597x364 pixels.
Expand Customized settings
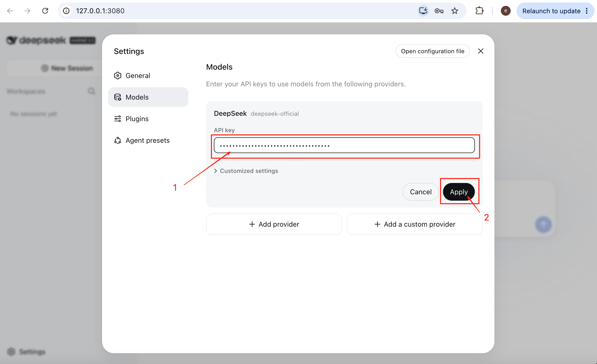[x=246, y=171]
